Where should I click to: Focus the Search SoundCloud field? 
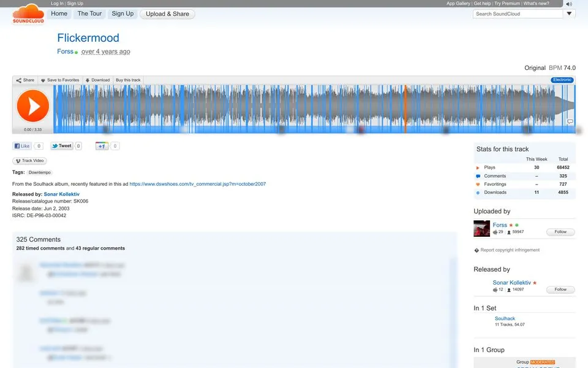point(518,14)
